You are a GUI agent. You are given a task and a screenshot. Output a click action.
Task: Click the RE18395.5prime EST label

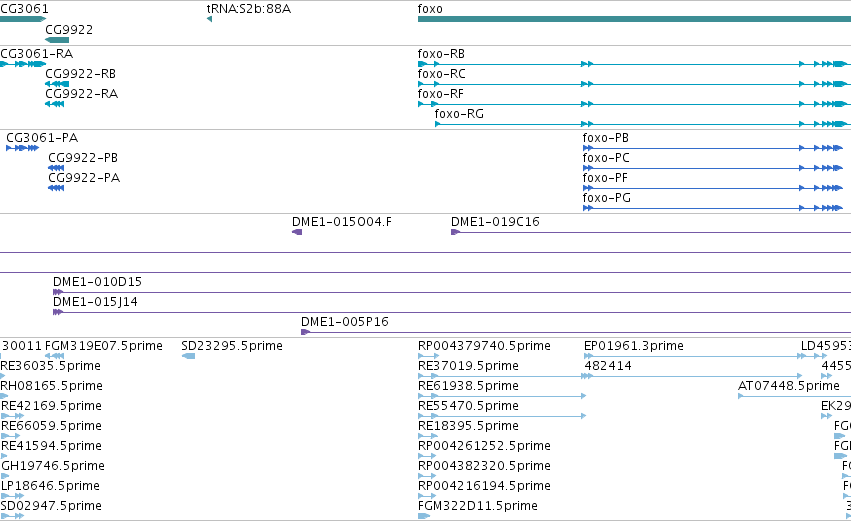coord(468,427)
